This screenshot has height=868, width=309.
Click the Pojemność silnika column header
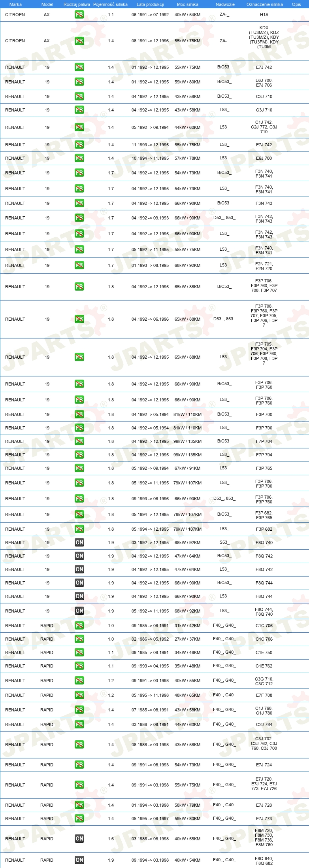pyautogui.click(x=110, y=4)
